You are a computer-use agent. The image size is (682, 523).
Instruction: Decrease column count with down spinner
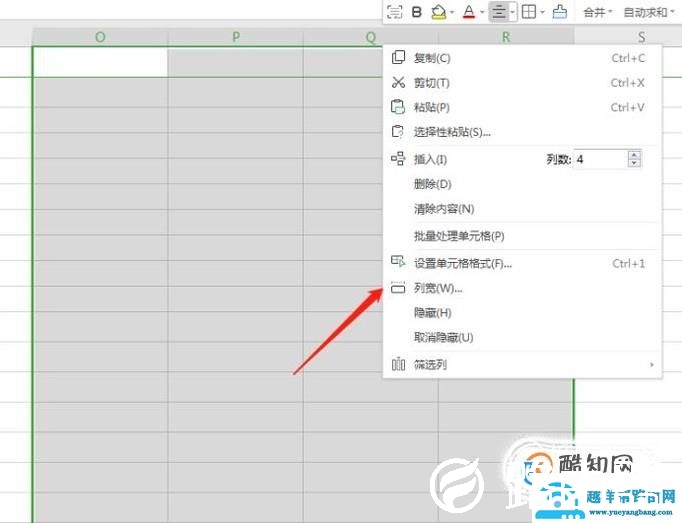pyautogui.click(x=634, y=164)
